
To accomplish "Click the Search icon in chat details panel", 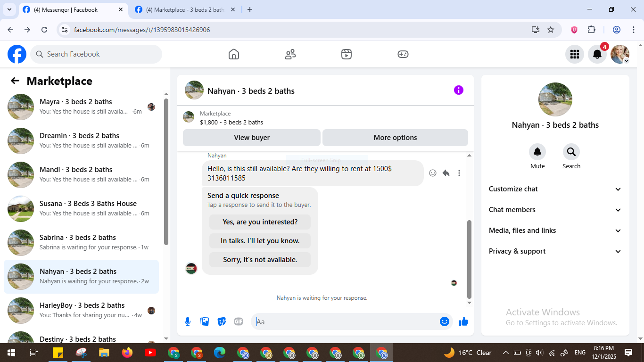I will 571,152.
